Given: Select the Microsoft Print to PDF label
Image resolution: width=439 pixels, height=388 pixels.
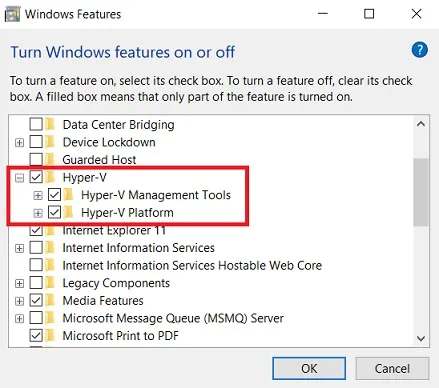Looking at the screenshot, I should click(x=120, y=335).
